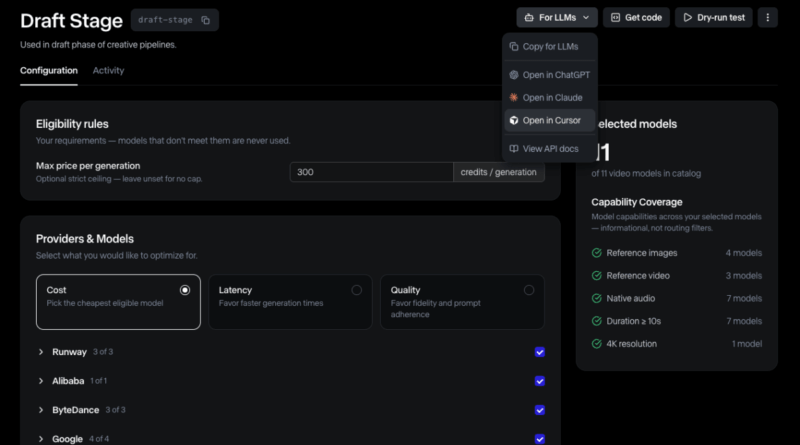
Task: Select Open in Claude
Action: [x=549, y=97]
